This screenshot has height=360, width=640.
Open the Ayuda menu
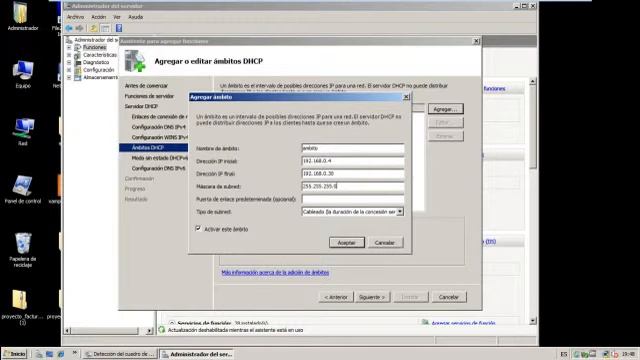tap(136, 17)
